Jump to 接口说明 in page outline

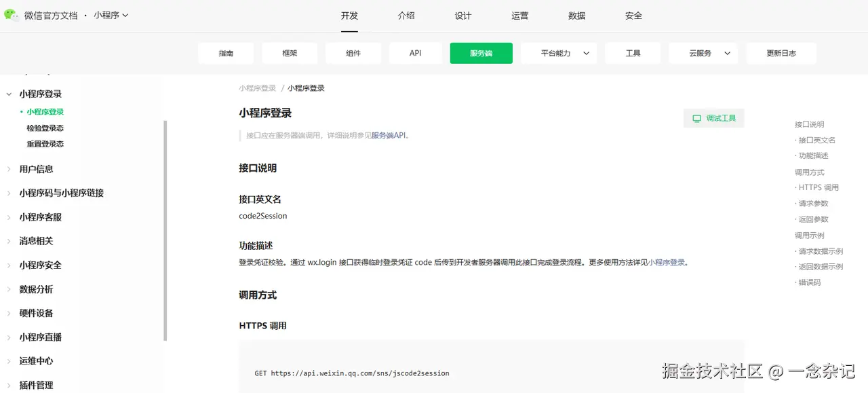810,125
